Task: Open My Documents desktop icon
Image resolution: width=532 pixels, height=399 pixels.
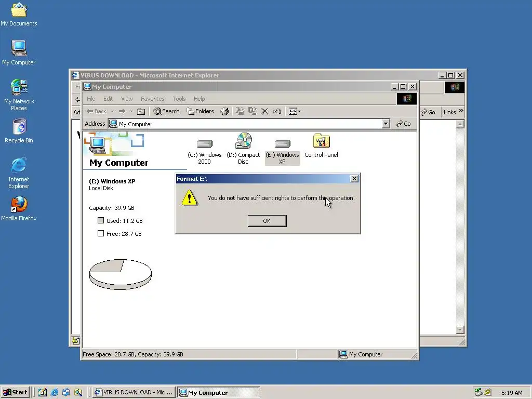Action: point(19,14)
